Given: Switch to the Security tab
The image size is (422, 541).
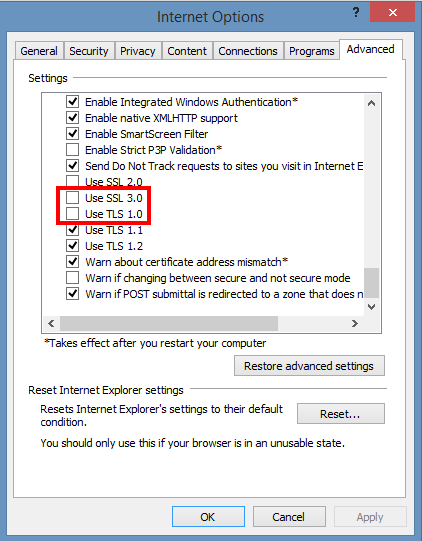Looking at the screenshot, I should coord(89,51).
